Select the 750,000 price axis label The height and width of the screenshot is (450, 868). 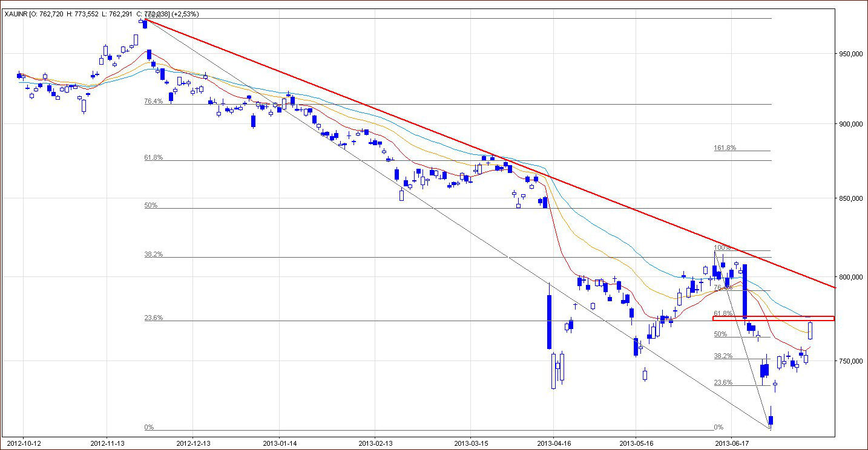pyautogui.click(x=850, y=361)
